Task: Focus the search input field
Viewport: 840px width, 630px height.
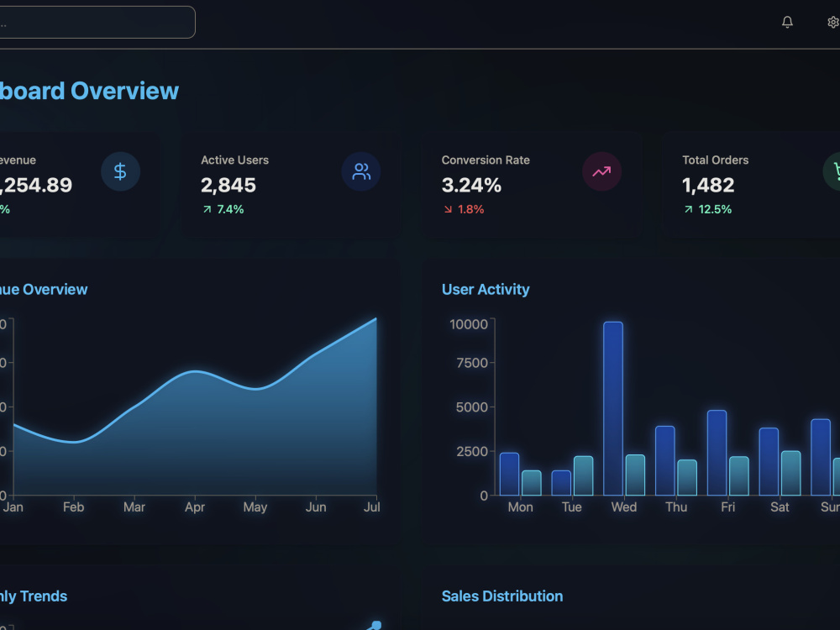Action: (97, 22)
